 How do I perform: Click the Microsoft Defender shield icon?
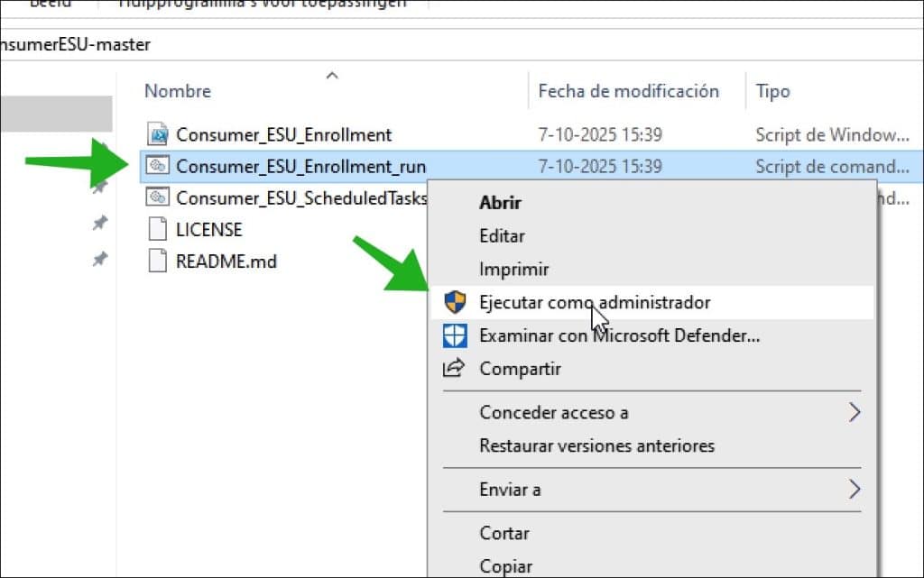pos(456,335)
